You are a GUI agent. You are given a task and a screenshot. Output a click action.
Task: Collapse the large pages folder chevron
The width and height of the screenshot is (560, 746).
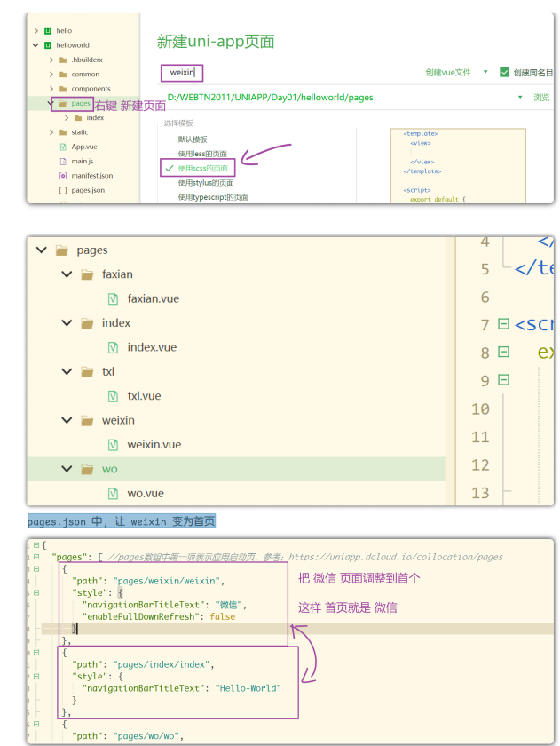tap(42, 250)
